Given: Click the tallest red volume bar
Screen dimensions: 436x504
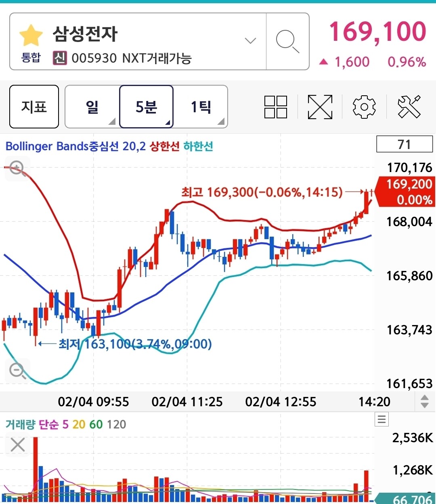Looking at the screenshot, I should [x=36, y=470].
